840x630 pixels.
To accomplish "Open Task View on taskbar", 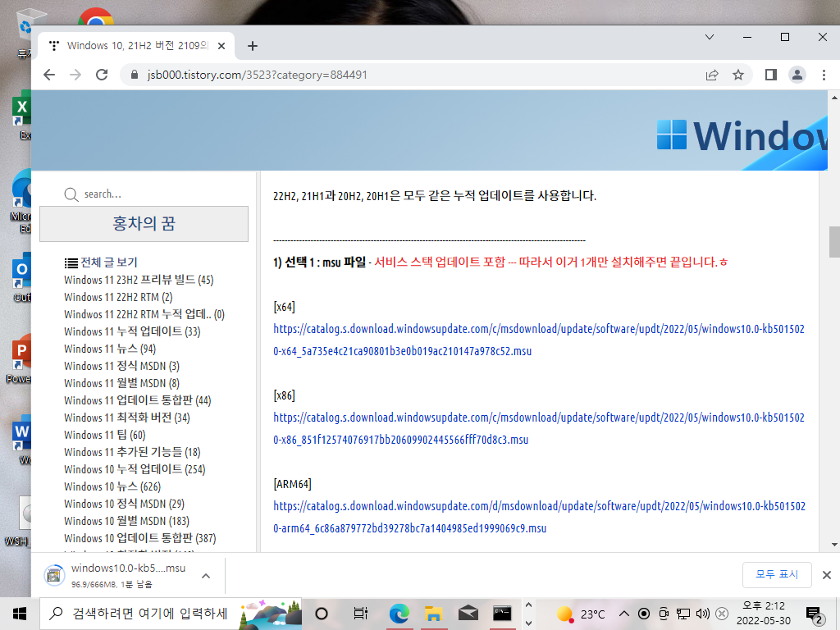I will pos(361,614).
